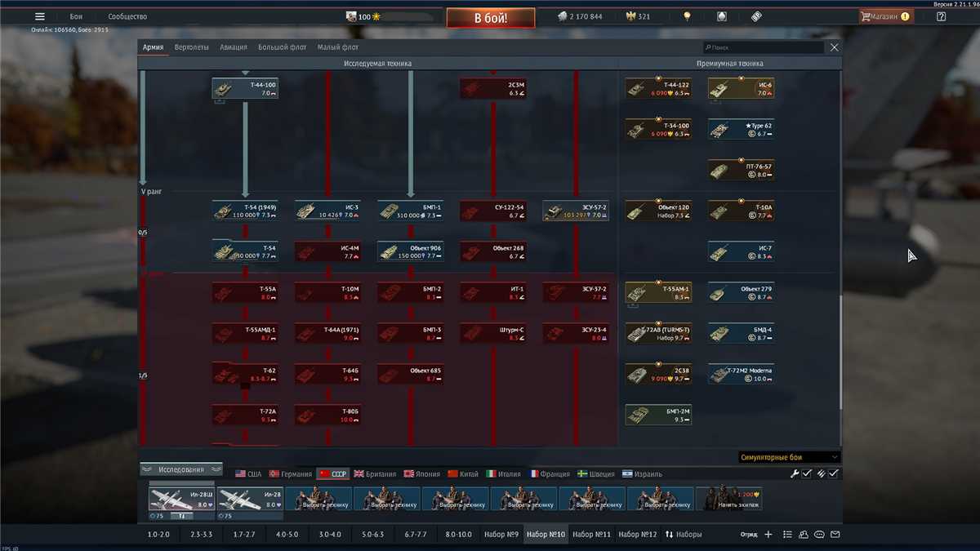Select the Ил-28 crew slot
Viewport: 980px width, 551px height.
tap(250, 500)
